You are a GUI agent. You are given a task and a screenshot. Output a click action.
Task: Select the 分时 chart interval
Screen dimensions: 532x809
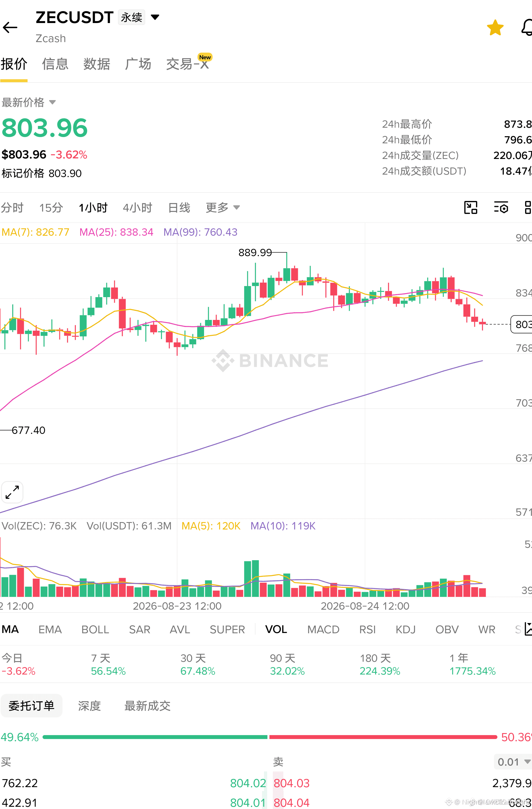point(12,207)
